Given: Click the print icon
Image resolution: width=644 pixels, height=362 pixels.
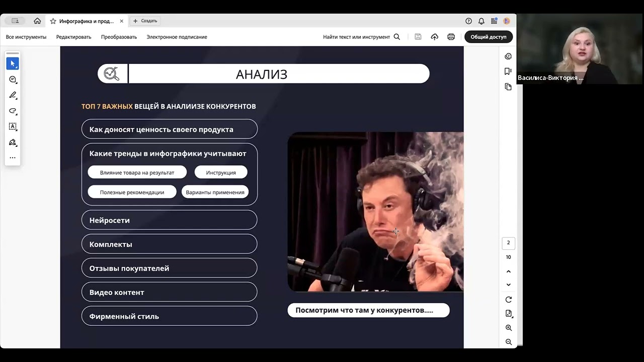Looking at the screenshot, I should point(451,37).
